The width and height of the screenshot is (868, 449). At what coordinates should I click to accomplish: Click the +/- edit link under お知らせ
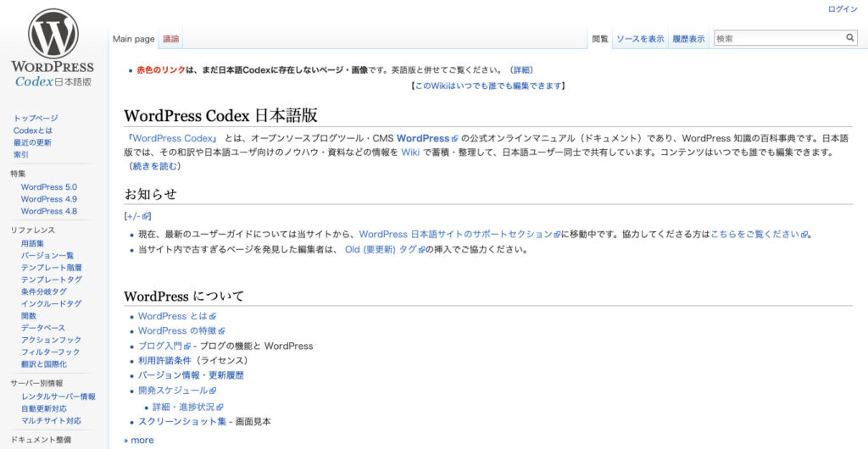tap(138, 216)
